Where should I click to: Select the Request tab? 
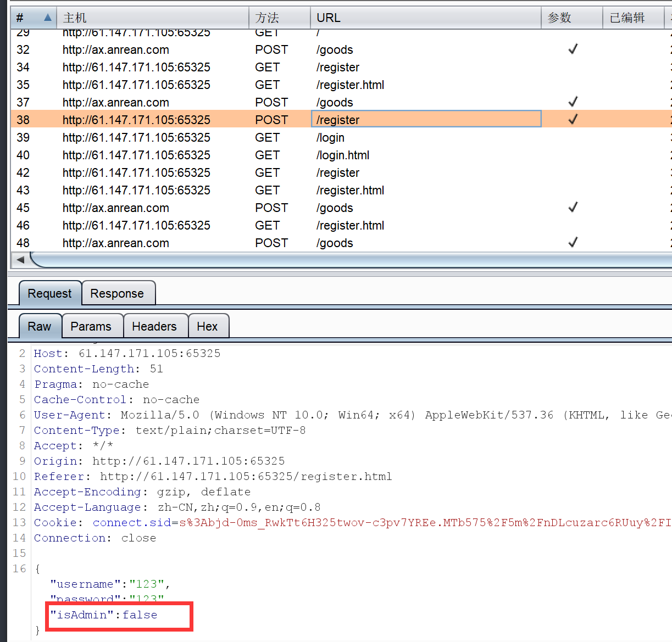tap(49, 294)
